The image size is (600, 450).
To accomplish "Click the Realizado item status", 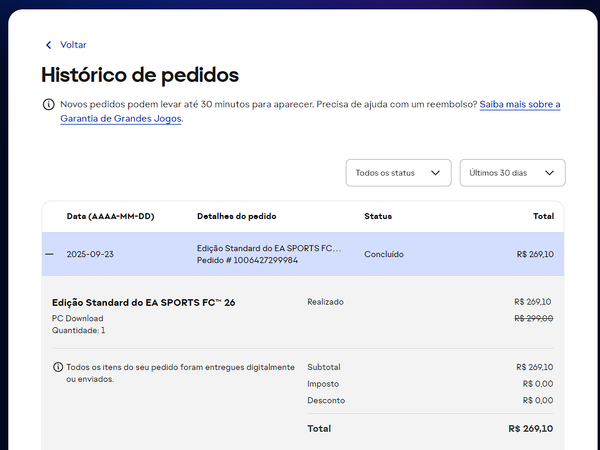I will tap(325, 302).
